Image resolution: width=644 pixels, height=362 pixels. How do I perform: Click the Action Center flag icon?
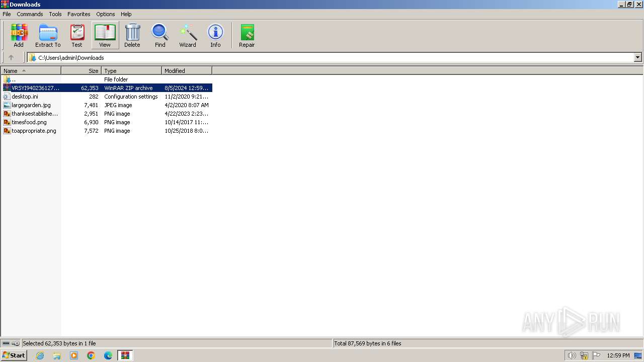tap(596, 355)
